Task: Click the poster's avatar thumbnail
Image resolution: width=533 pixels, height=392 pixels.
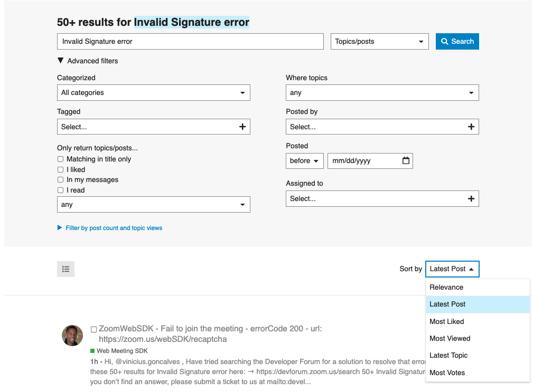Action: click(x=72, y=336)
